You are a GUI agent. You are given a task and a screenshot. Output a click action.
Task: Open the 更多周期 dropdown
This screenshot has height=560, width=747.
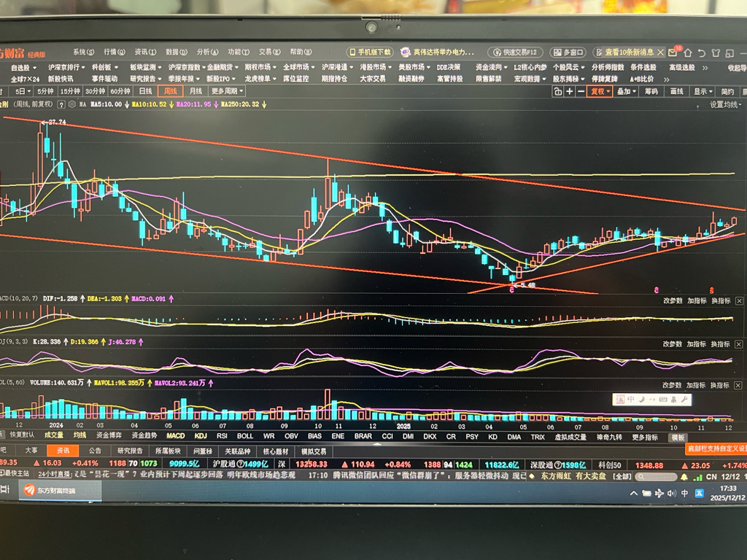(x=228, y=91)
